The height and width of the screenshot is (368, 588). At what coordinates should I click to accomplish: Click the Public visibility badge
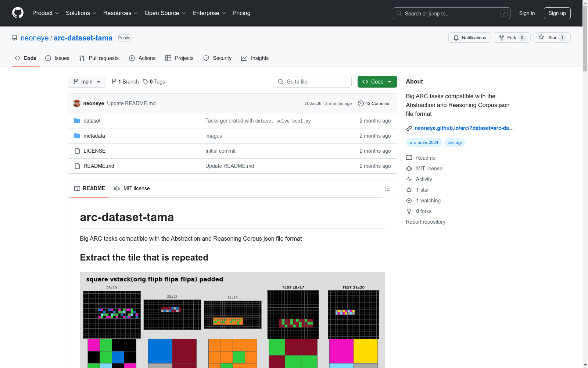(x=124, y=38)
